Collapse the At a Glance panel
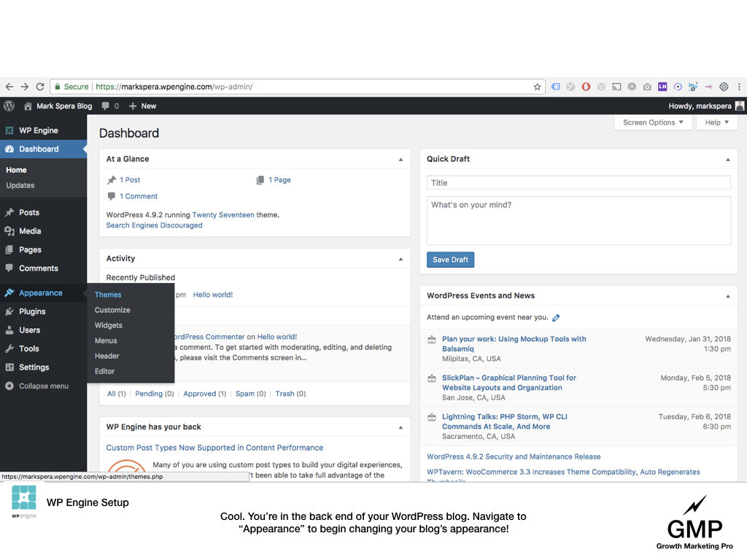The height and width of the screenshot is (560, 747). click(x=400, y=160)
